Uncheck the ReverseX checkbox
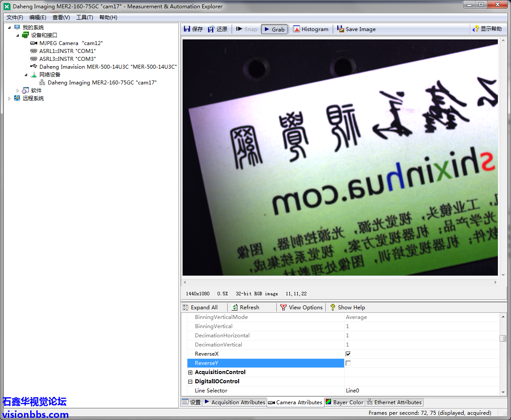 [x=348, y=354]
